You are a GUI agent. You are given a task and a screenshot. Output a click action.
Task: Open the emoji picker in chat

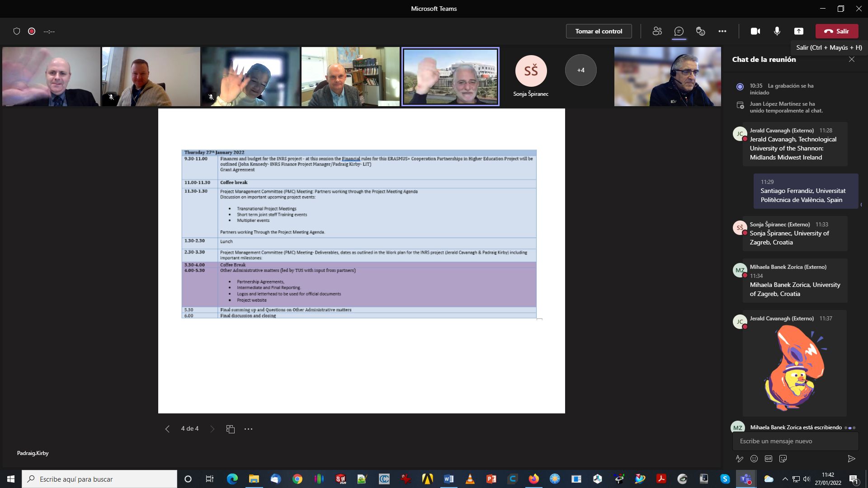(754, 459)
